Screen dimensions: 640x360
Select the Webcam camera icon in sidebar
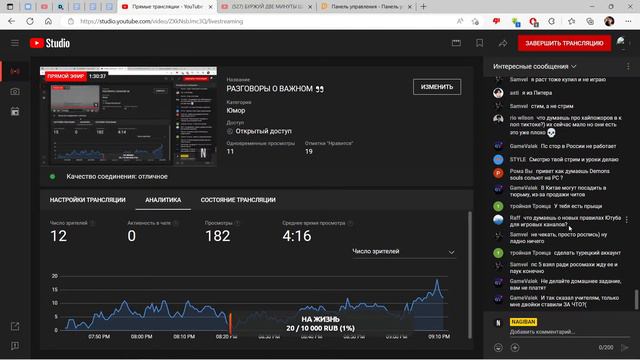pyautogui.click(x=15, y=91)
